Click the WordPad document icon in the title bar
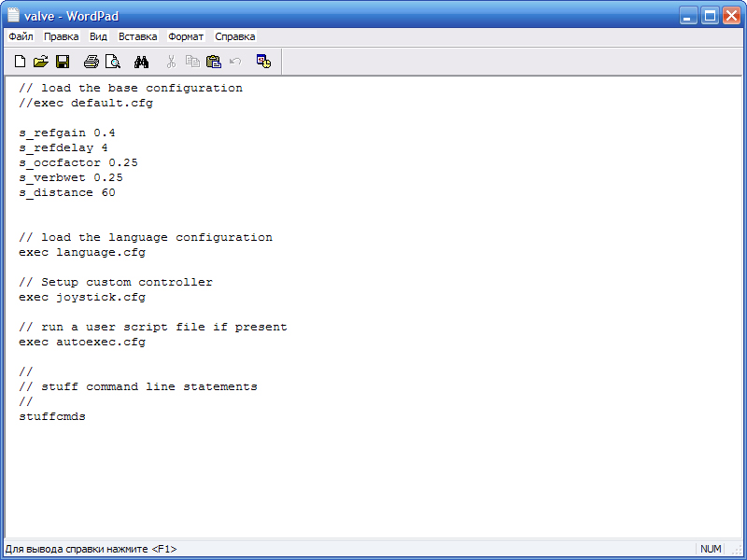747x560 pixels. click(x=14, y=15)
